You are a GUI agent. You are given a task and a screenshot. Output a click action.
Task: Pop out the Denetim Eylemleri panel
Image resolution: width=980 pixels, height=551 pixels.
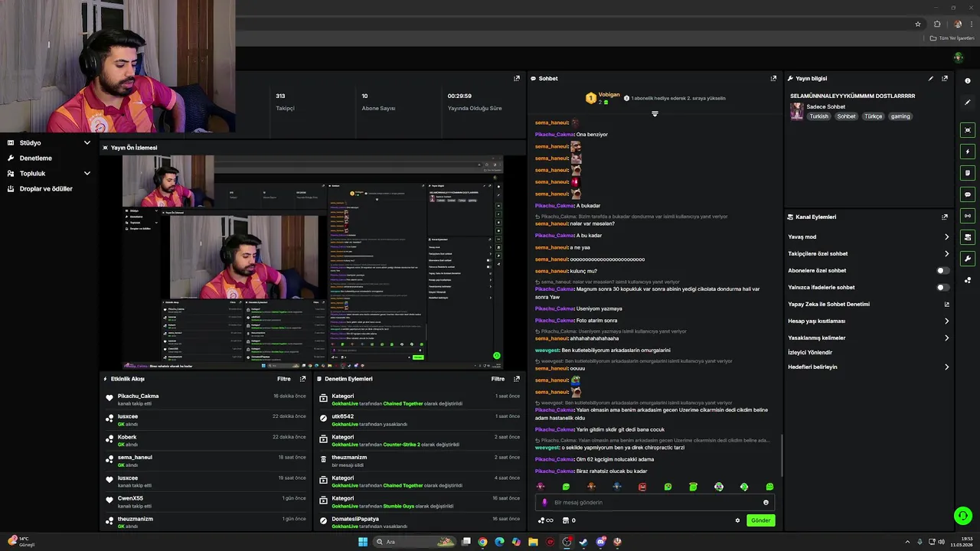[x=517, y=379]
